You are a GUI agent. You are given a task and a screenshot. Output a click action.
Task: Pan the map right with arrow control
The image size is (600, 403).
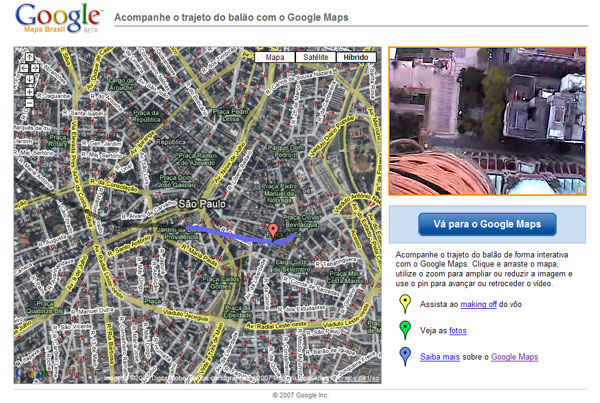(x=35, y=68)
